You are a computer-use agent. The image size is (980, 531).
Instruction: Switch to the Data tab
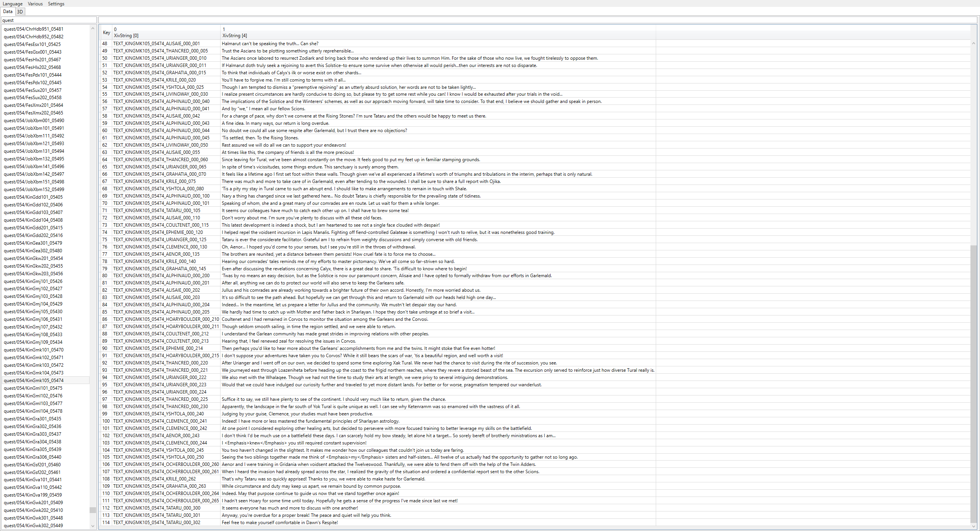8,12
